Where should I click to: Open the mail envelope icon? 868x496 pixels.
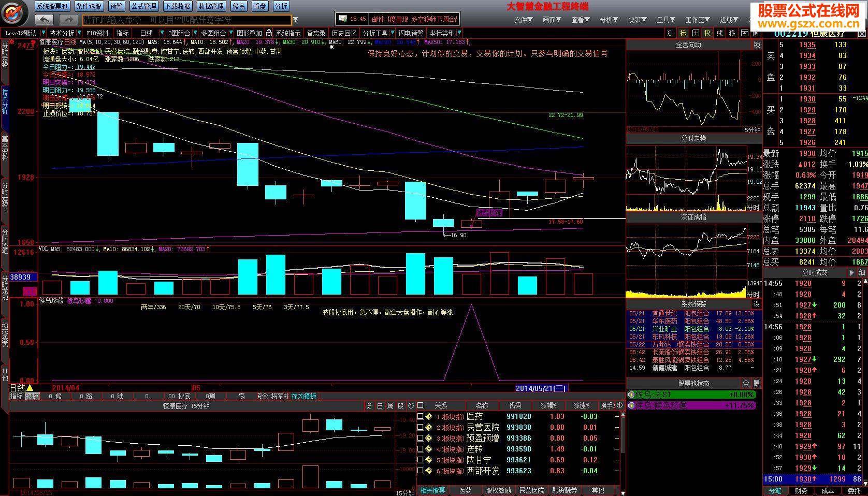[342, 19]
